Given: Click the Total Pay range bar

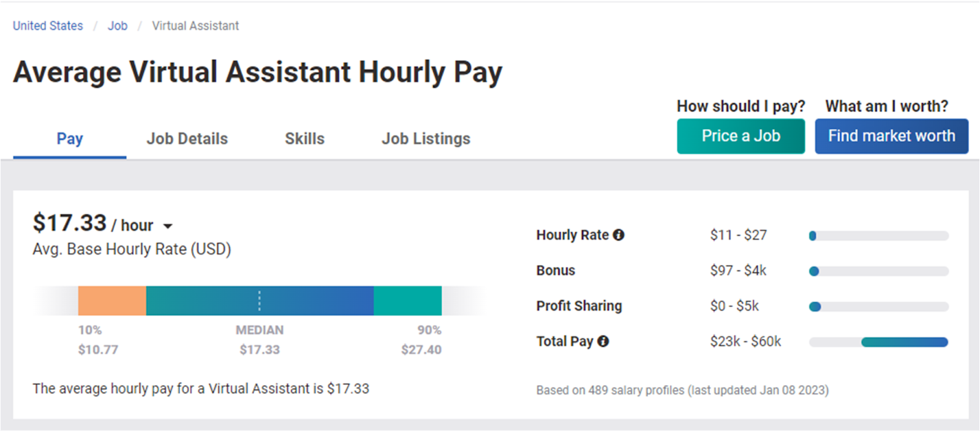Looking at the screenshot, I should tap(879, 342).
